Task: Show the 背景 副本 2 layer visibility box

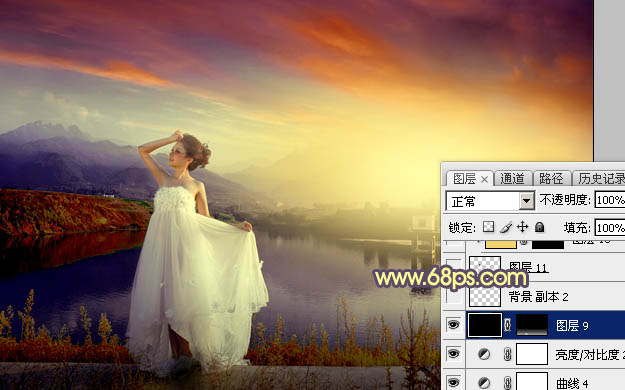Action: [453, 296]
